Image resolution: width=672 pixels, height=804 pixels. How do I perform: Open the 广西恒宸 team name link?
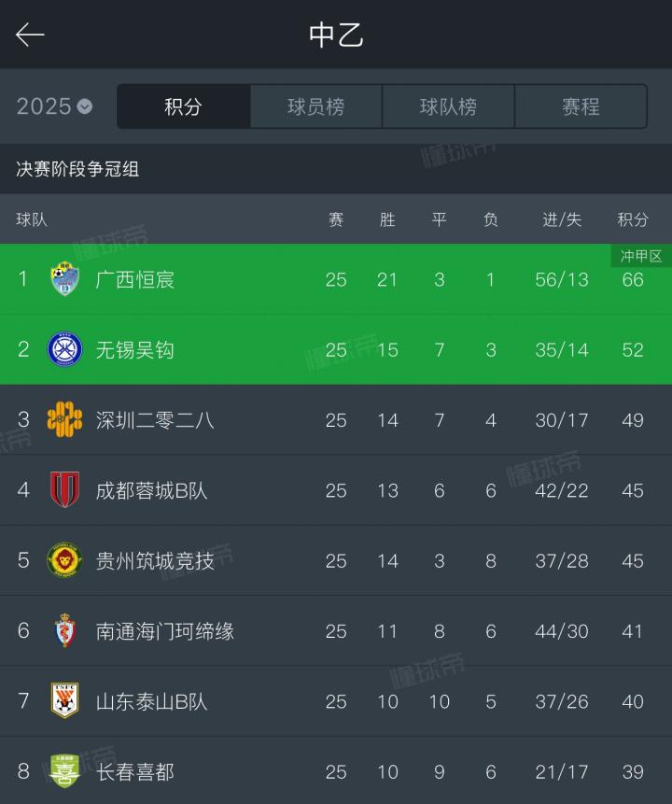[x=135, y=279]
